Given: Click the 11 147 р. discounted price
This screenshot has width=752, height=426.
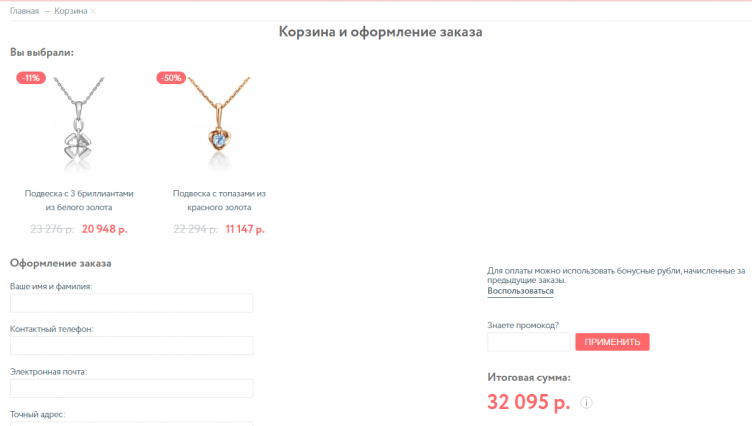Looking at the screenshot, I should pyautogui.click(x=245, y=229).
